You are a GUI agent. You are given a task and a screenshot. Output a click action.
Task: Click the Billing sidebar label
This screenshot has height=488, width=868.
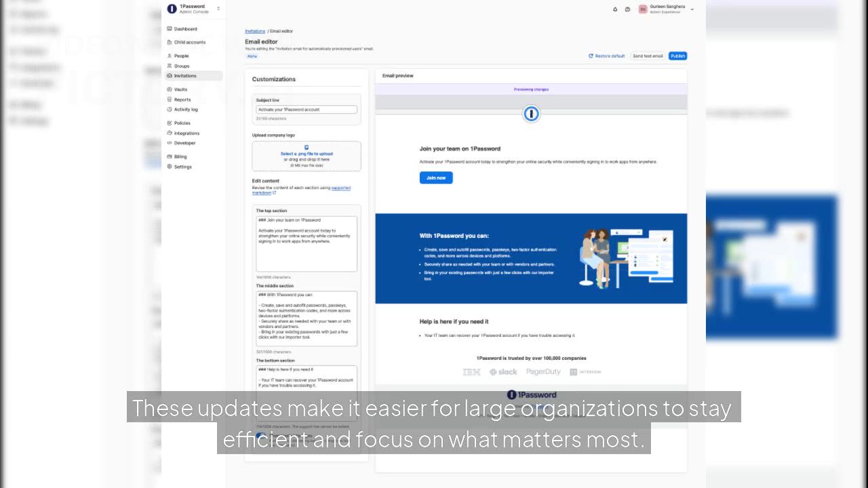click(180, 157)
